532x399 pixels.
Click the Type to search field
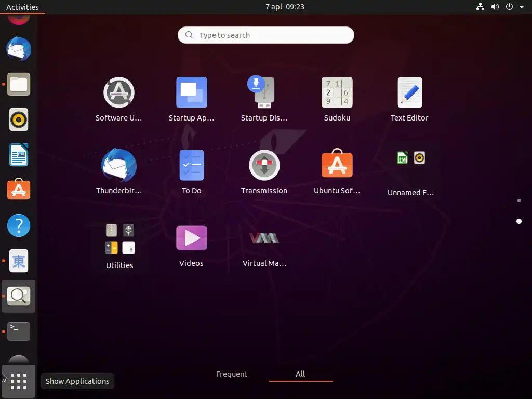pos(265,35)
